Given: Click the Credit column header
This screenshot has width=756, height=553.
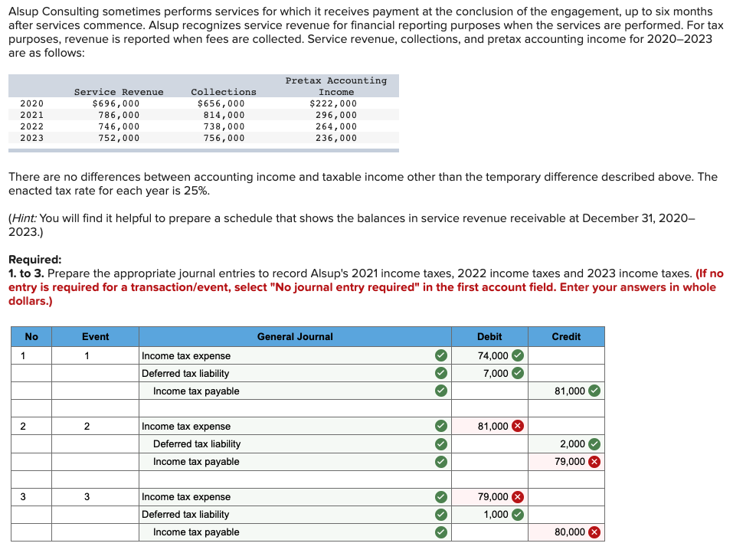Looking at the screenshot, I should coord(567,336).
